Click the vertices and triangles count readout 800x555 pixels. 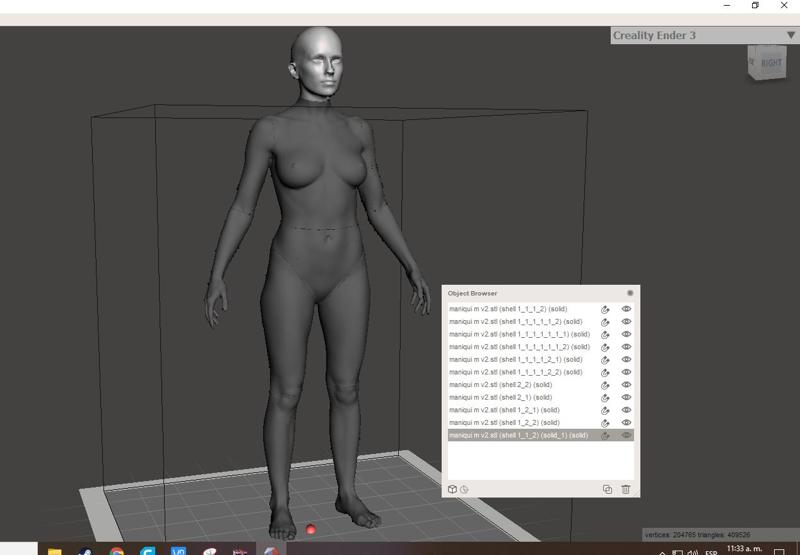click(x=697, y=535)
